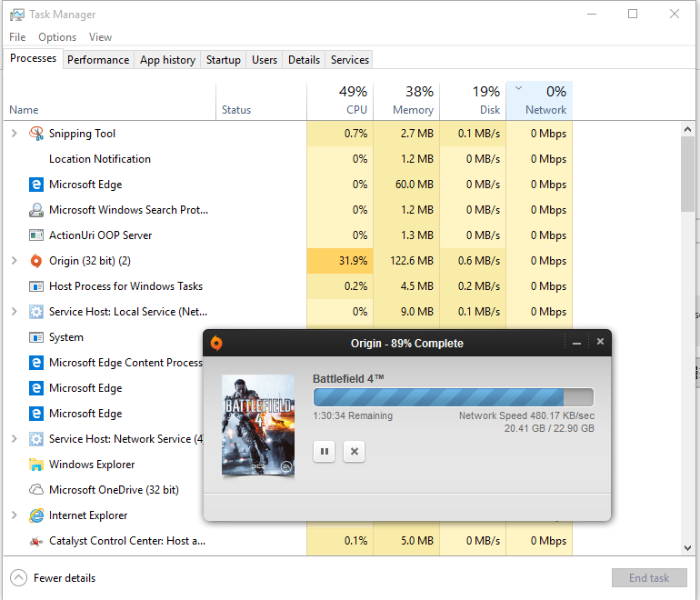
Task: Click the Status column header
Action: click(261, 101)
